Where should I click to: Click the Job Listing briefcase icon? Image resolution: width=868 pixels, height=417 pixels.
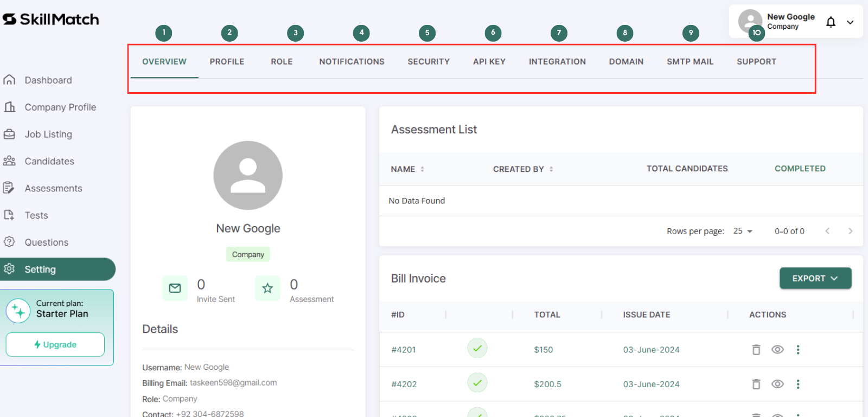pyautogui.click(x=9, y=134)
